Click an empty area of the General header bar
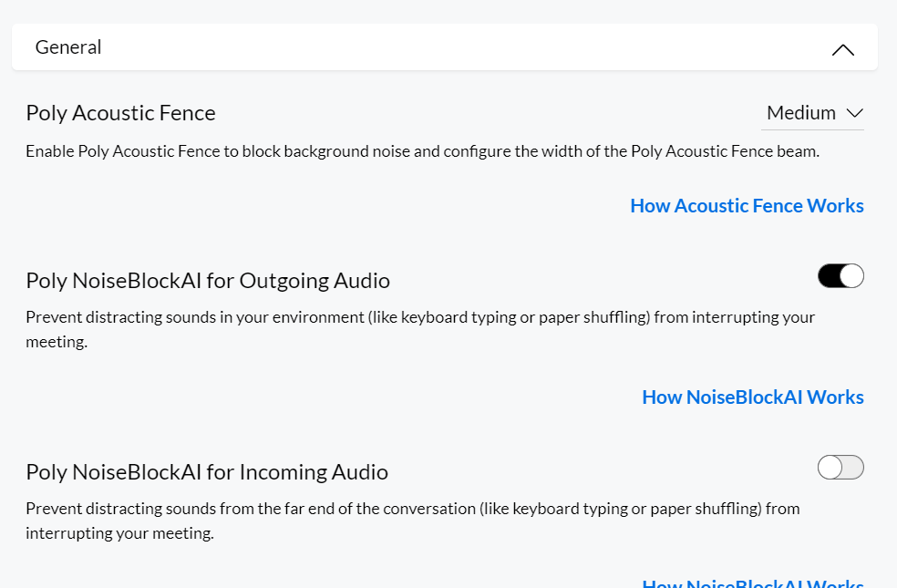 click(x=456, y=47)
